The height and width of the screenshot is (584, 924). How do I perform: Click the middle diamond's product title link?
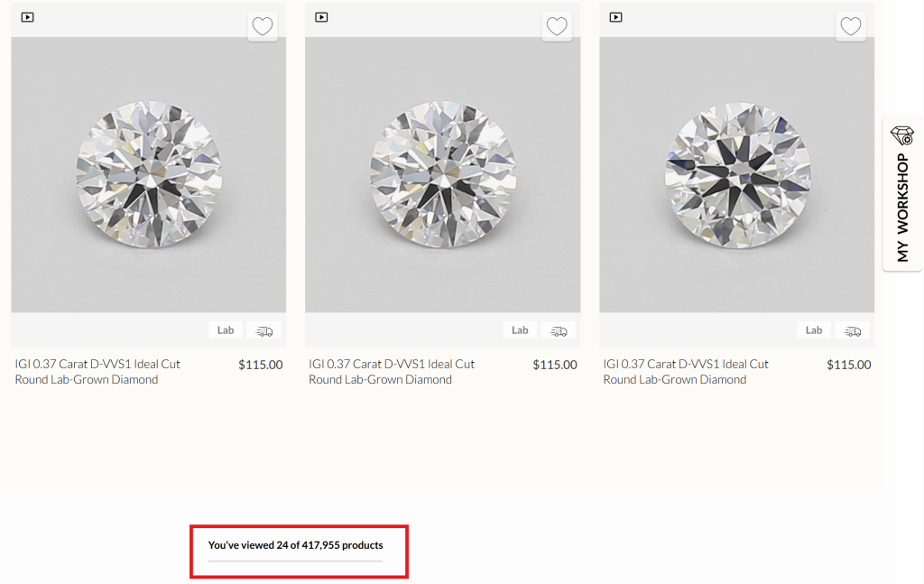pyautogui.click(x=392, y=371)
